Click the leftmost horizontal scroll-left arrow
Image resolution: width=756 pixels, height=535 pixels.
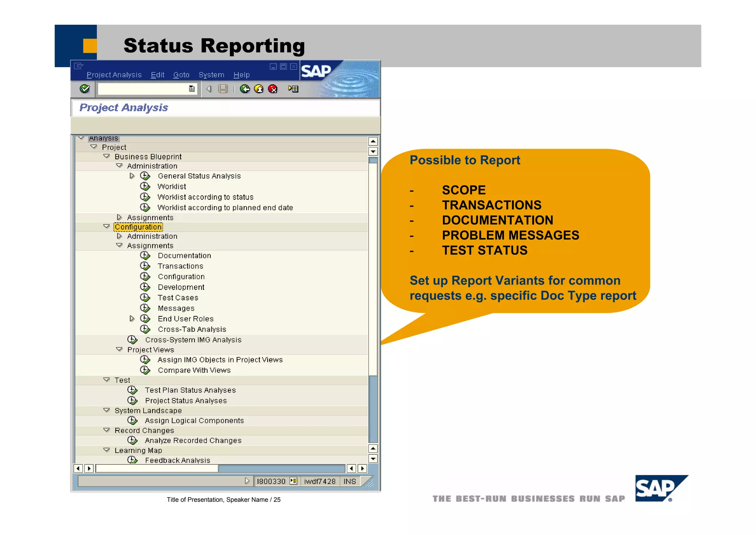pyautogui.click(x=78, y=468)
